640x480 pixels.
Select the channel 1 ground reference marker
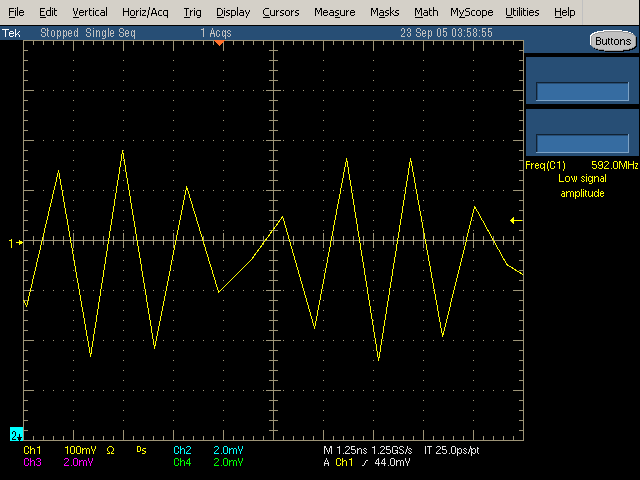12,242
